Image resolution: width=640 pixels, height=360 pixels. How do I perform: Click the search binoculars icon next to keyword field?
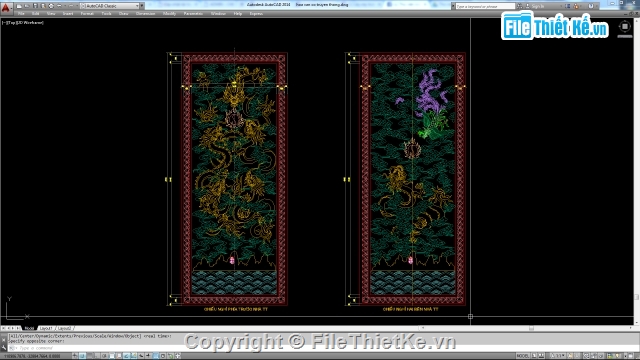coord(519,6)
